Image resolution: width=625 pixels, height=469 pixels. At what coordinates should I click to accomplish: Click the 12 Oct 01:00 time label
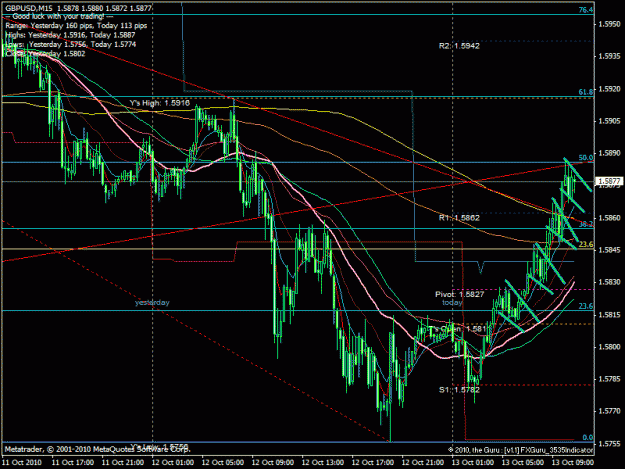(x=173, y=463)
